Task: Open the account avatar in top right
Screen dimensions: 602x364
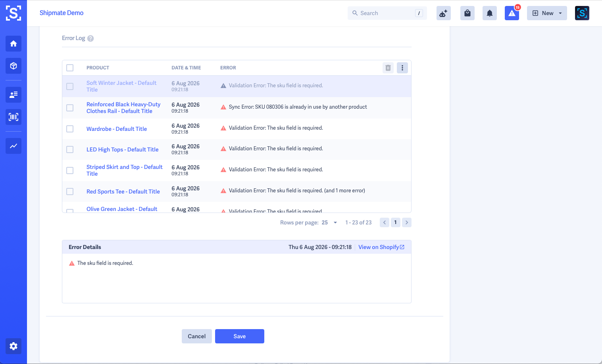Action: pyautogui.click(x=582, y=13)
